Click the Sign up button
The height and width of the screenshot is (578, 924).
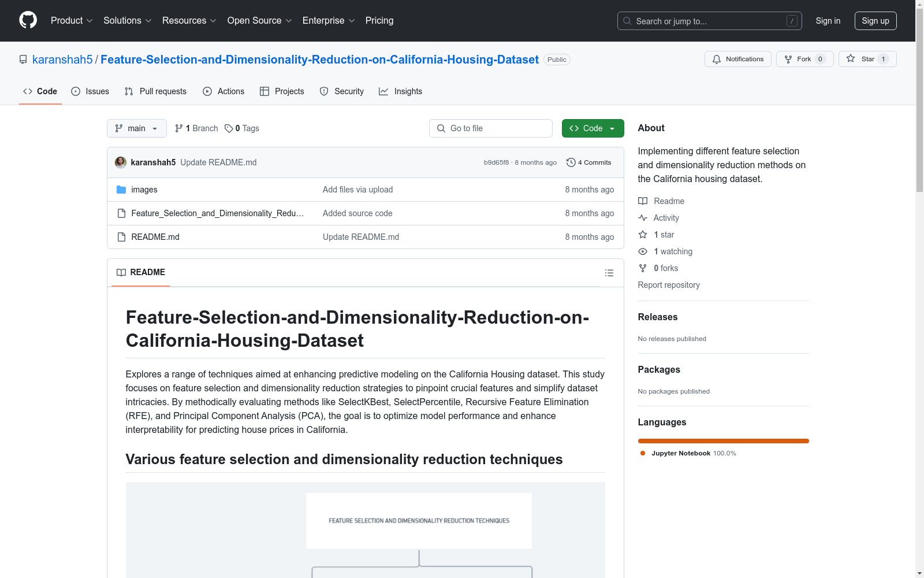875,21
